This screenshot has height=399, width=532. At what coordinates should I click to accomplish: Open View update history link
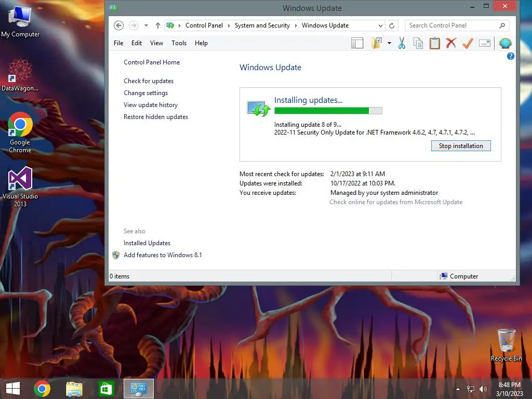point(151,105)
